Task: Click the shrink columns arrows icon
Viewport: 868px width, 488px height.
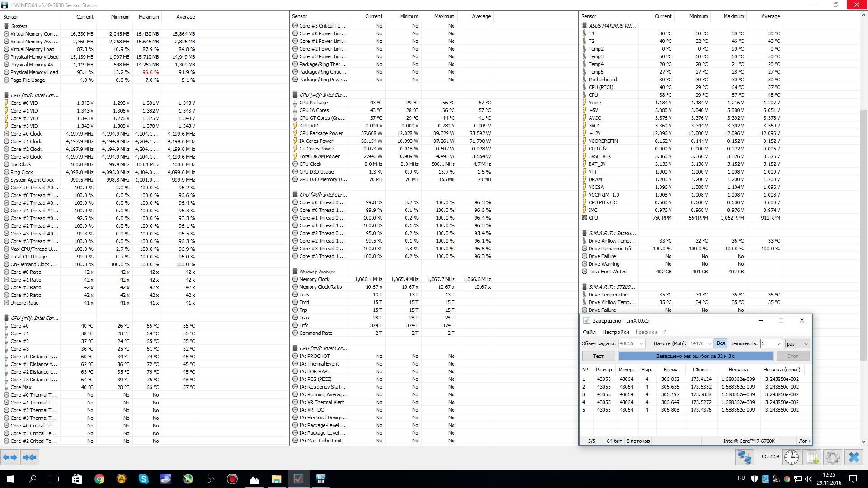Action: pos(29,457)
